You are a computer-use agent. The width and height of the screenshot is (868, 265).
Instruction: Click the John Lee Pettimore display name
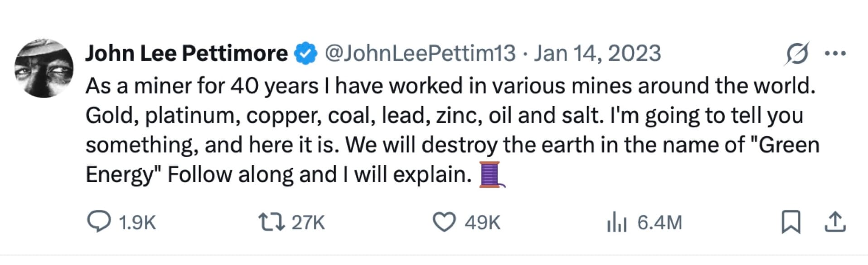point(186,54)
